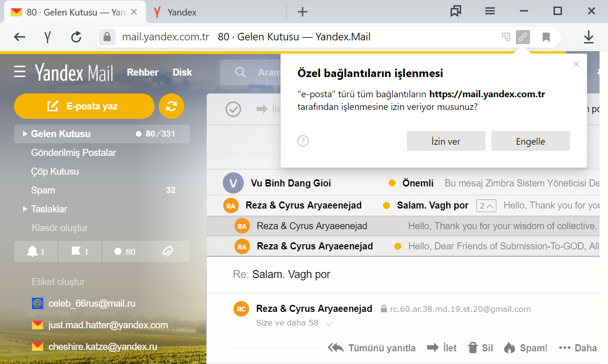Open the browser tab panel icon beside minimize
The height and width of the screenshot is (364, 608).
click(455, 11)
